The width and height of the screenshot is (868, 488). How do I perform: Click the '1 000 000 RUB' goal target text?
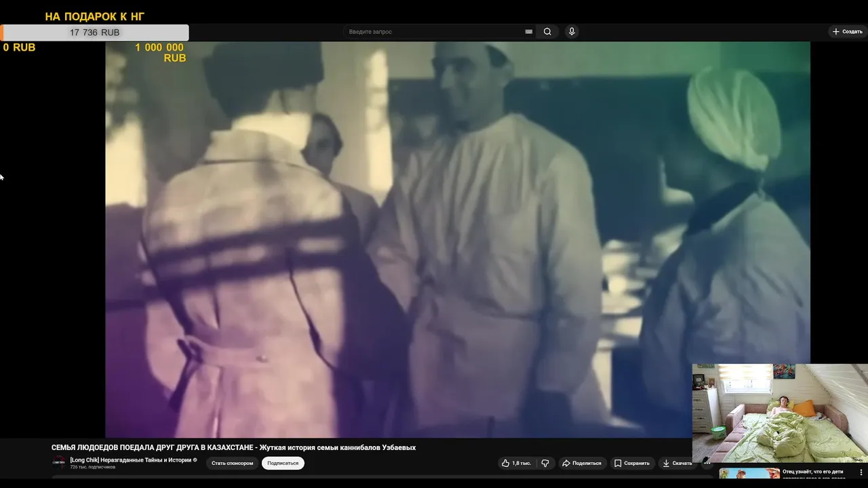(160, 53)
